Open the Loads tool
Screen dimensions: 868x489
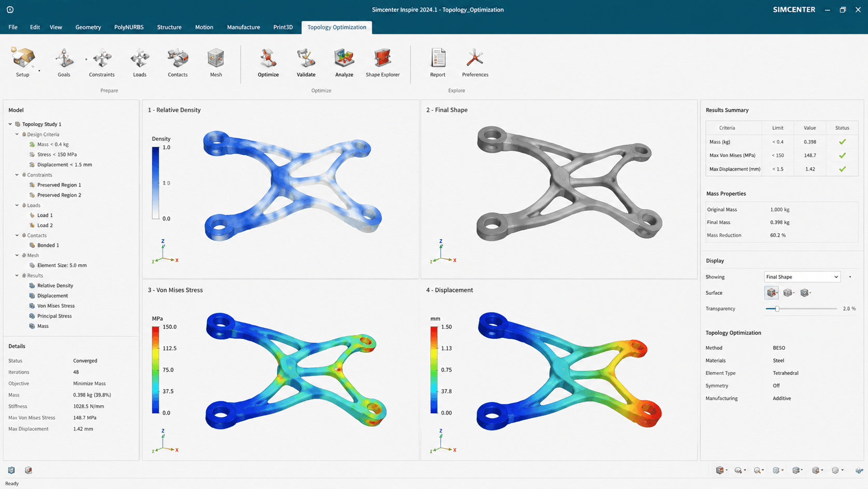(x=140, y=62)
